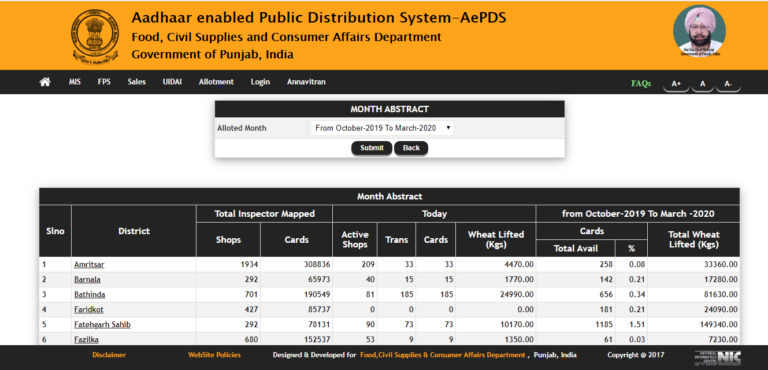
Task: Click the Government of Punjab emblem logo
Action: coord(95,37)
